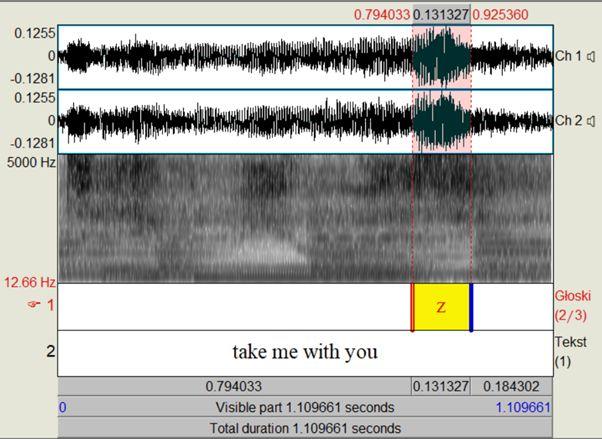Click tier number 2 on the left

pos(49,351)
